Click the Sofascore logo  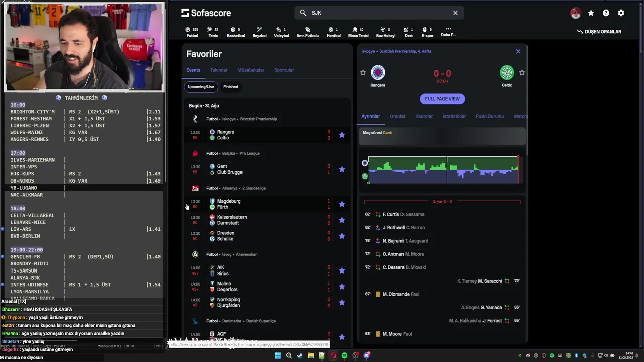click(206, 13)
